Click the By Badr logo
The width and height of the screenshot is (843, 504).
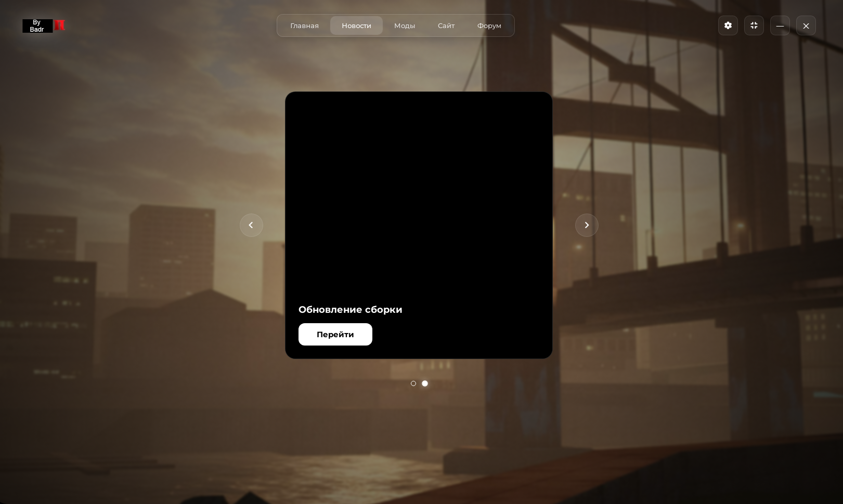(44, 26)
